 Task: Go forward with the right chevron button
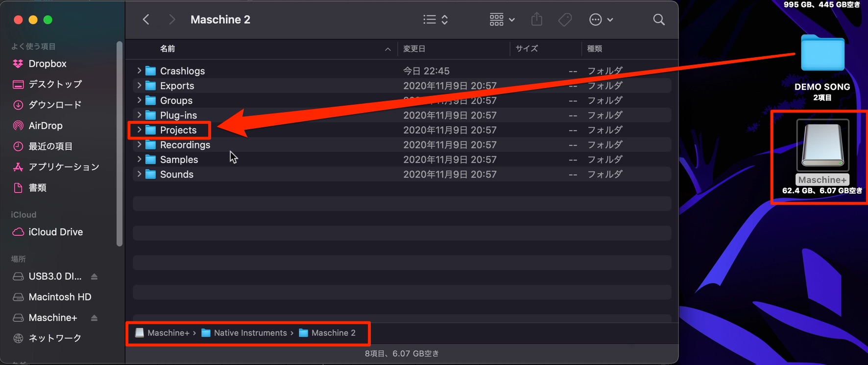pos(171,20)
